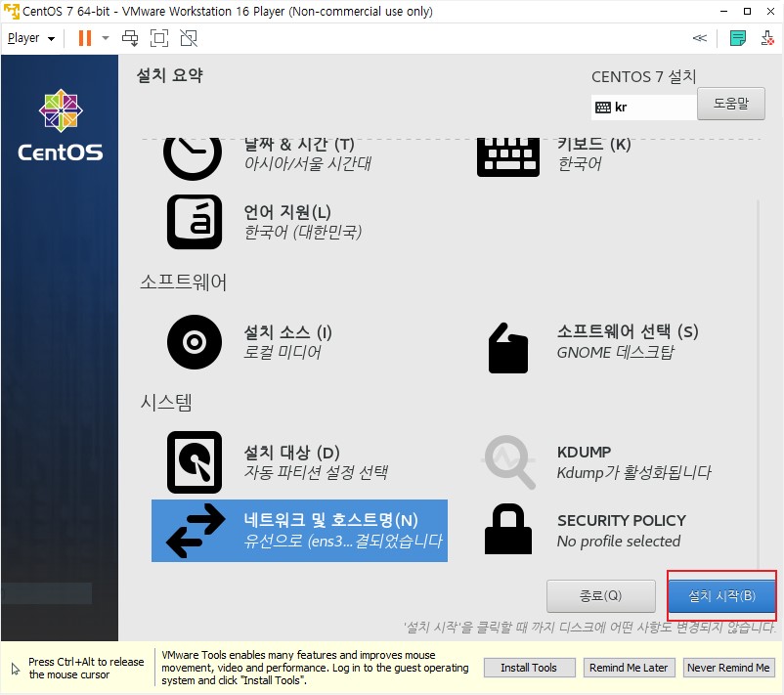Pause the virtual machine with the pause icon
The width and height of the screenshot is (784, 695).
coord(85,38)
